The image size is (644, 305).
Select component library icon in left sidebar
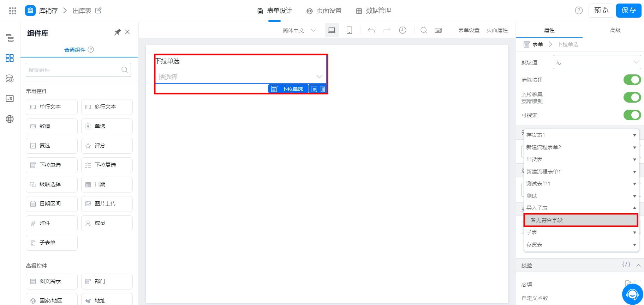point(10,58)
